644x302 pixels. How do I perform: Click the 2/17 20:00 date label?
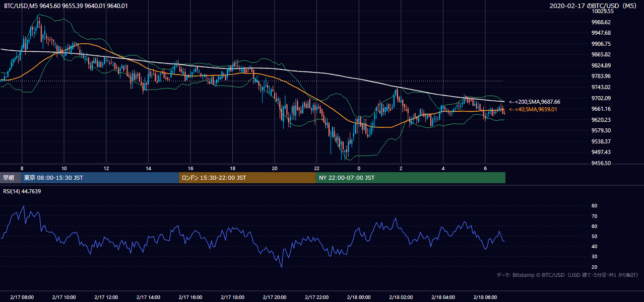[x=275, y=297]
